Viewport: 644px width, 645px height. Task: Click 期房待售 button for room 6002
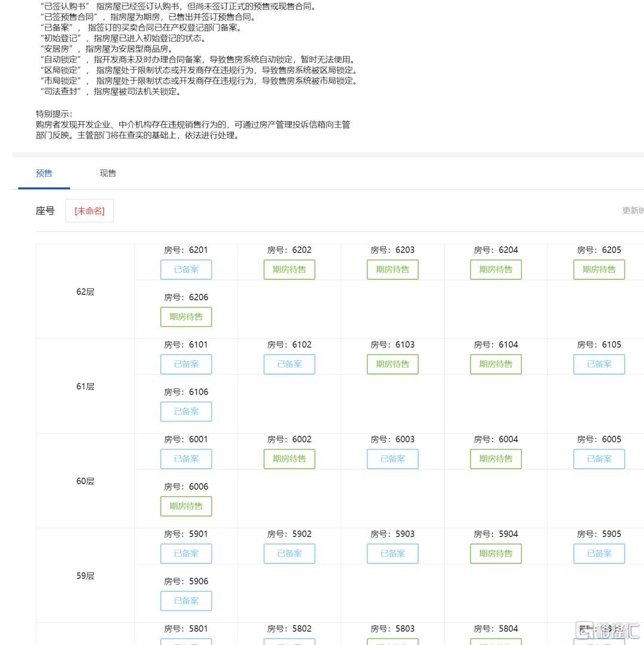click(x=289, y=459)
